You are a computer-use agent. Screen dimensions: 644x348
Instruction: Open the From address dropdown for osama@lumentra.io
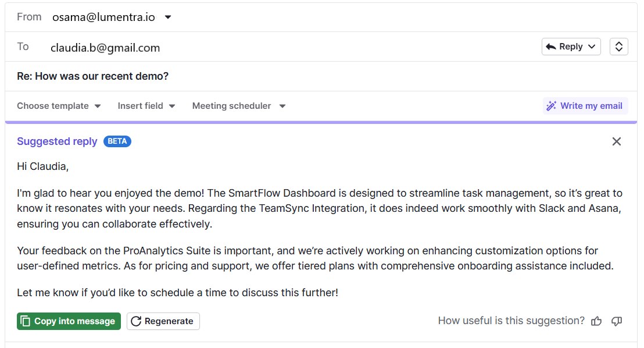(x=167, y=17)
